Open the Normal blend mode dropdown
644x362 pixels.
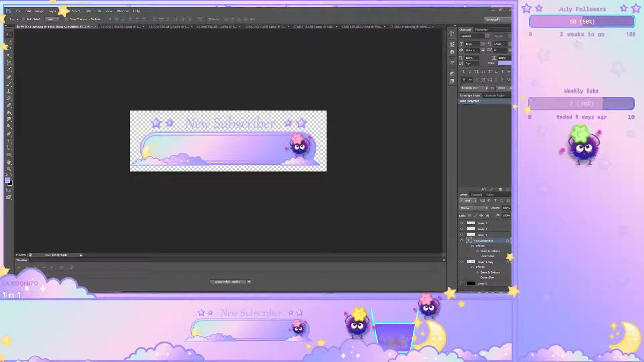point(473,208)
